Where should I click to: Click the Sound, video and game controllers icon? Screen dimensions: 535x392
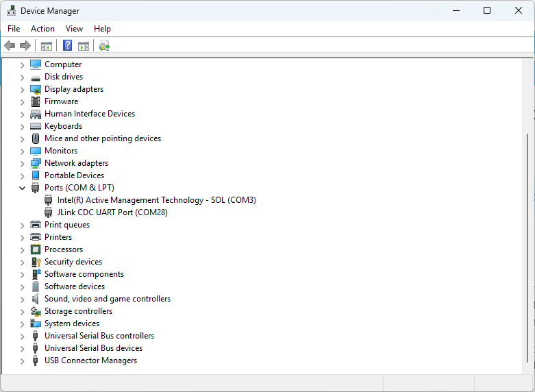pyautogui.click(x=36, y=299)
